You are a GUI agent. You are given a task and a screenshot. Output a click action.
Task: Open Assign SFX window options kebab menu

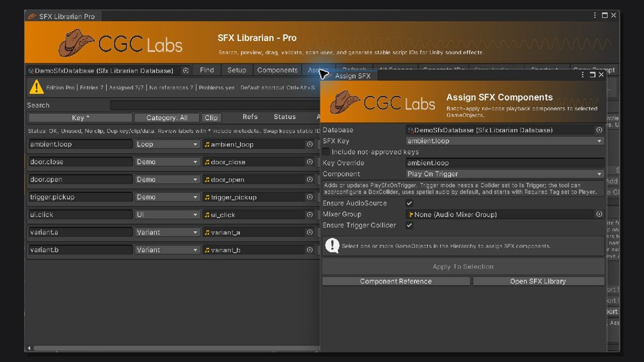pyautogui.click(x=582, y=75)
